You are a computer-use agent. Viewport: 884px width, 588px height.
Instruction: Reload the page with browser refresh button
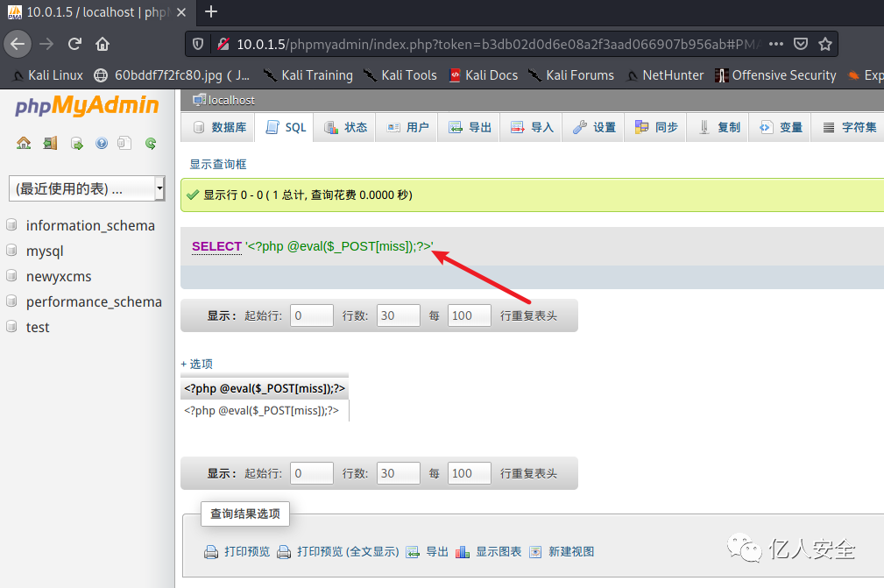click(x=75, y=44)
